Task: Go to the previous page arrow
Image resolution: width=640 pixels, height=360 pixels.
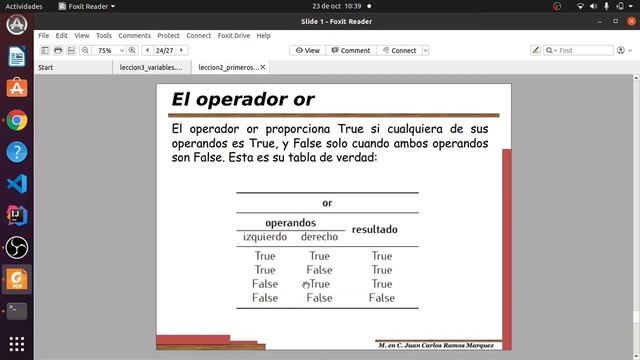Action: coord(147,50)
